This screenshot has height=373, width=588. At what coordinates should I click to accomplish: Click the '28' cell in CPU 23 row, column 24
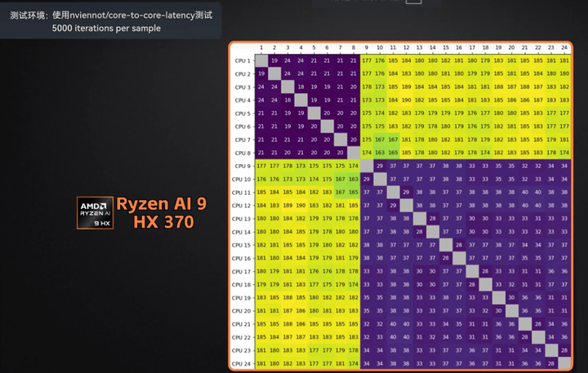click(564, 350)
